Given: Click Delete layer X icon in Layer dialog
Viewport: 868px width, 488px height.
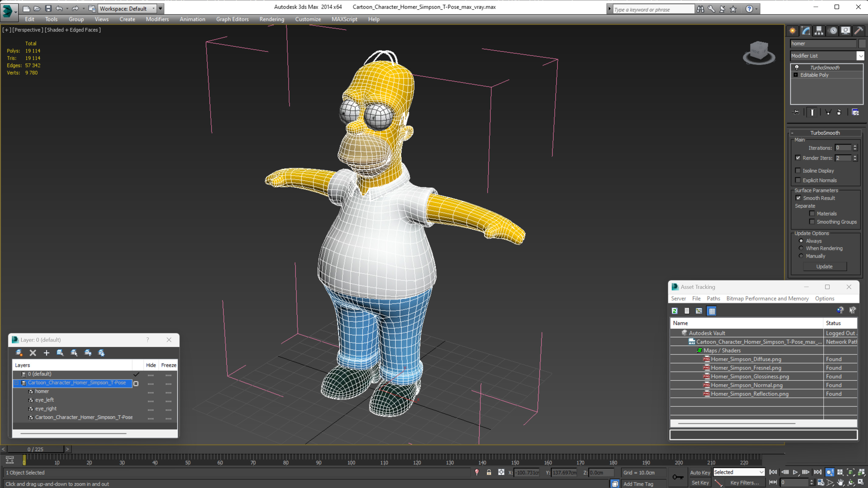Looking at the screenshot, I should (x=33, y=353).
